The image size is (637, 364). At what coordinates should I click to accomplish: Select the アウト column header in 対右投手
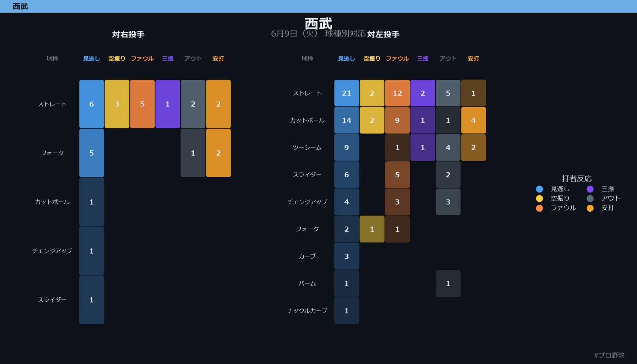[x=193, y=58]
